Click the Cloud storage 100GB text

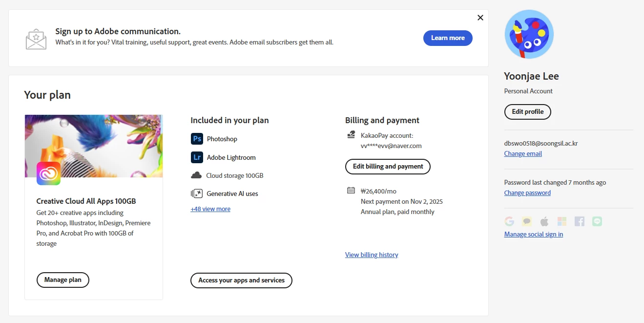point(235,176)
